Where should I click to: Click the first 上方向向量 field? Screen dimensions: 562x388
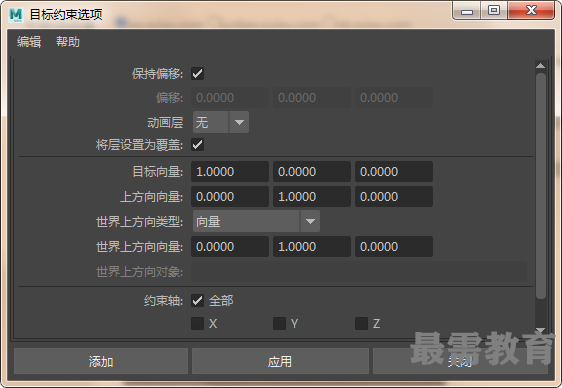pyautogui.click(x=230, y=196)
